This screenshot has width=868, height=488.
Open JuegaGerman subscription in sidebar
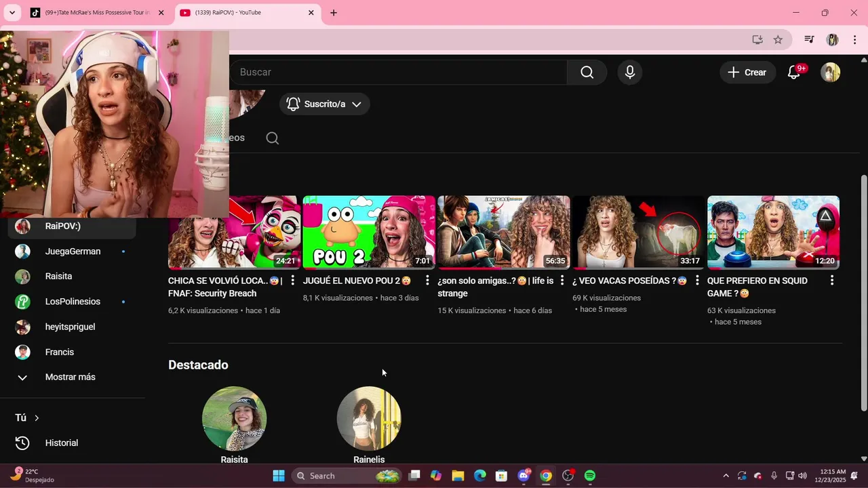coord(73,251)
